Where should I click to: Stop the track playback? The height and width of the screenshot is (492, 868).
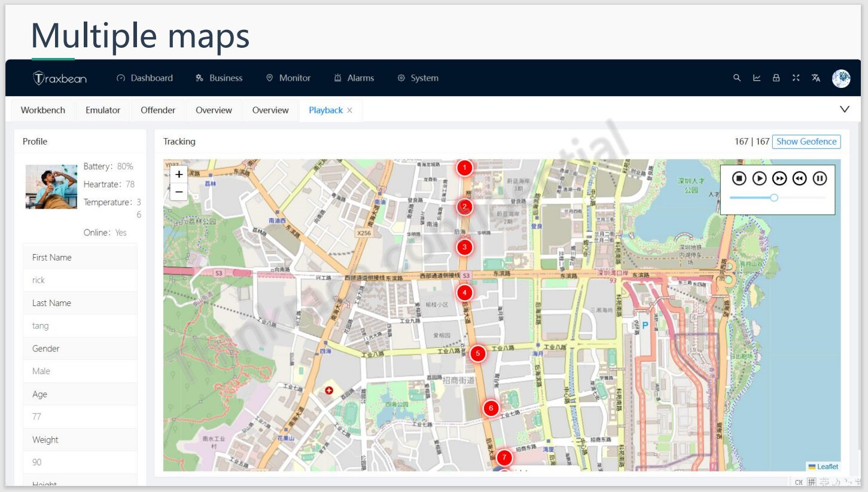pyautogui.click(x=739, y=178)
